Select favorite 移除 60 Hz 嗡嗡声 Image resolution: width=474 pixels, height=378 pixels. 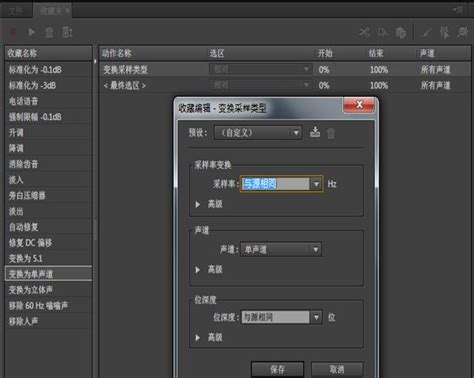(48, 305)
